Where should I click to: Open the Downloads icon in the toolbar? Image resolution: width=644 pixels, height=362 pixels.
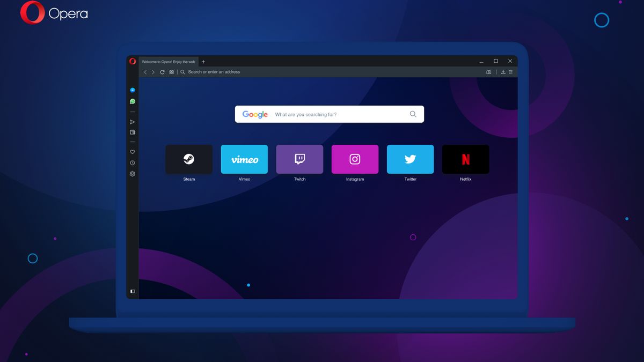coord(503,72)
